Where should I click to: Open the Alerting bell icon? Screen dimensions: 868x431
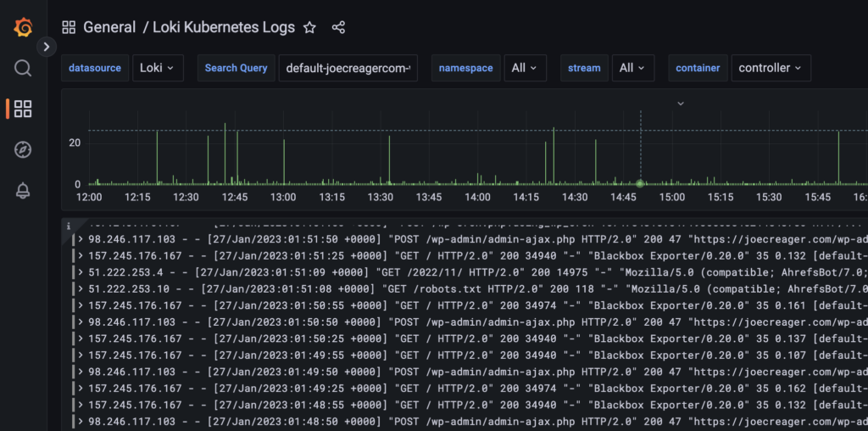23,191
